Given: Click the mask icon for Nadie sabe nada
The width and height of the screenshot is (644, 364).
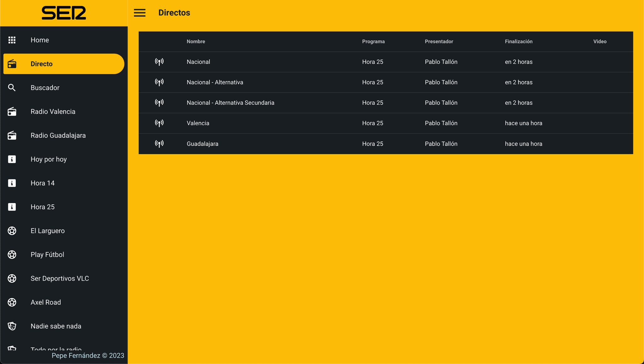Looking at the screenshot, I should pyautogui.click(x=12, y=326).
